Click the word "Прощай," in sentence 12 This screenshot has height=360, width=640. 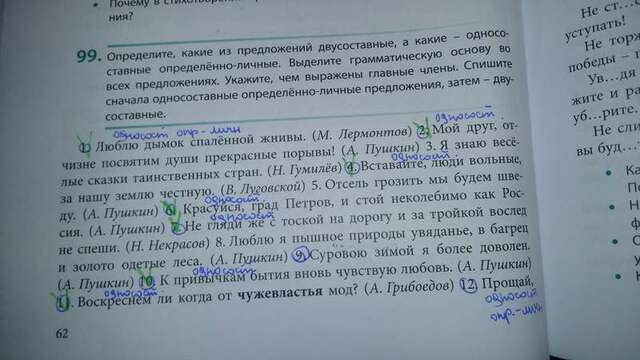pyautogui.click(x=507, y=283)
